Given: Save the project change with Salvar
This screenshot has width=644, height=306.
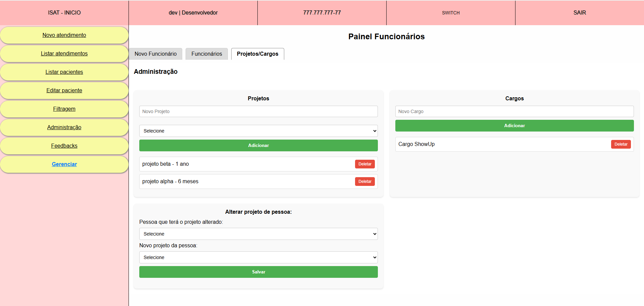Looking at the screenshot, I should [258, 272].
